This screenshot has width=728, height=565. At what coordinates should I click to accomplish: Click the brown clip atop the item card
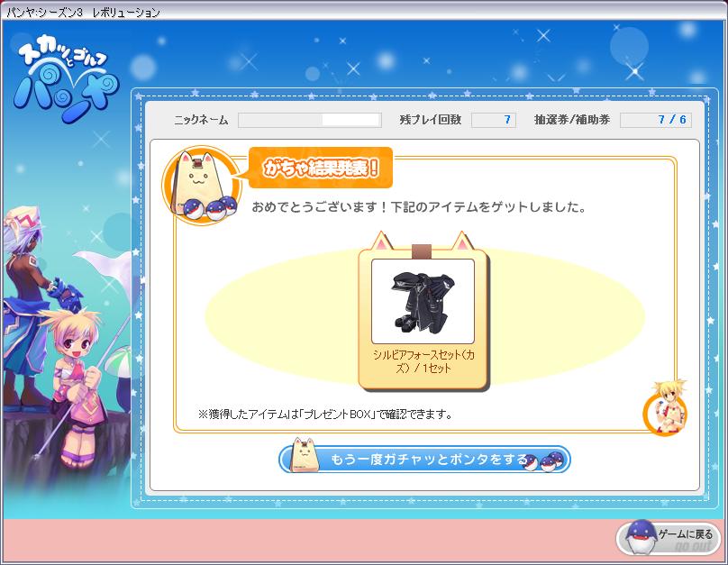coord(422,251)
